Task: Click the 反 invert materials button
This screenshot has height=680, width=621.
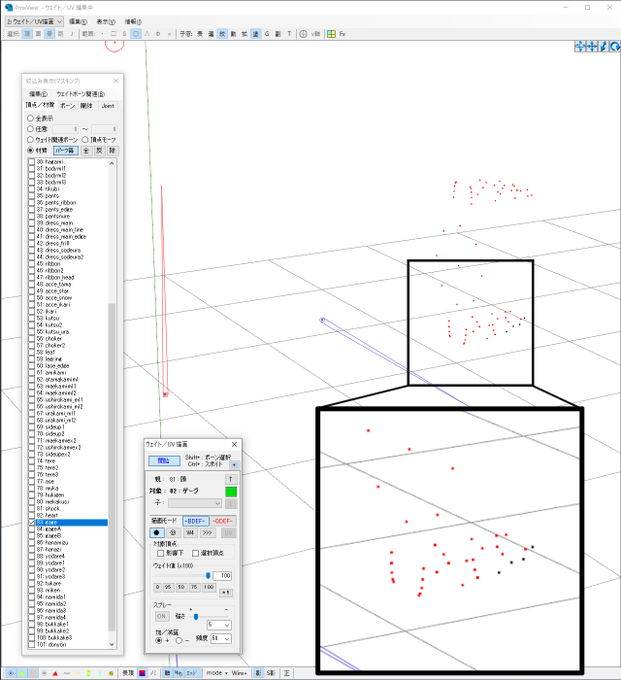Action: [x=99, y=150]
